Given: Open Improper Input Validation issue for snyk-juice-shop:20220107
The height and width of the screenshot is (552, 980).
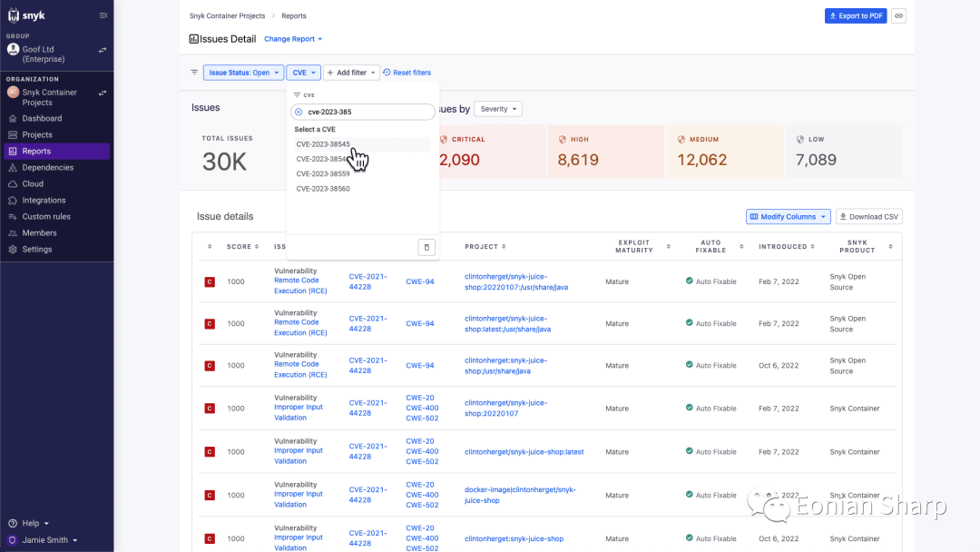Looking at the screenshot, I should (299, 412).
